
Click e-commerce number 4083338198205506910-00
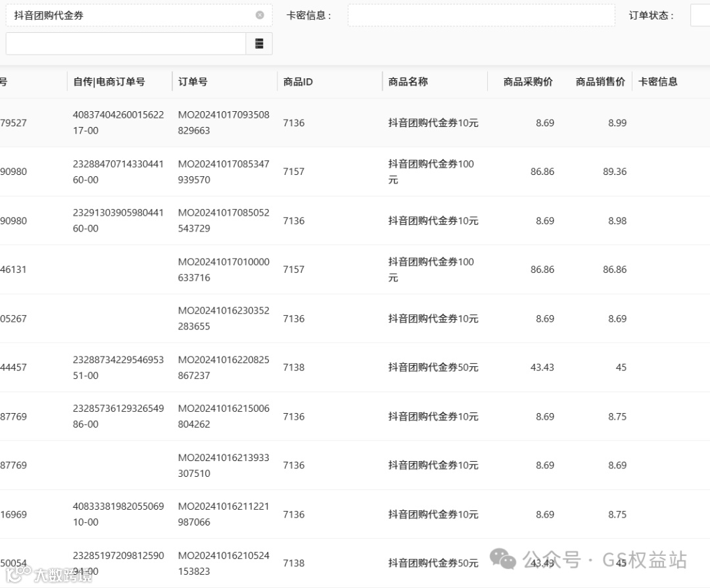point(118,514)
